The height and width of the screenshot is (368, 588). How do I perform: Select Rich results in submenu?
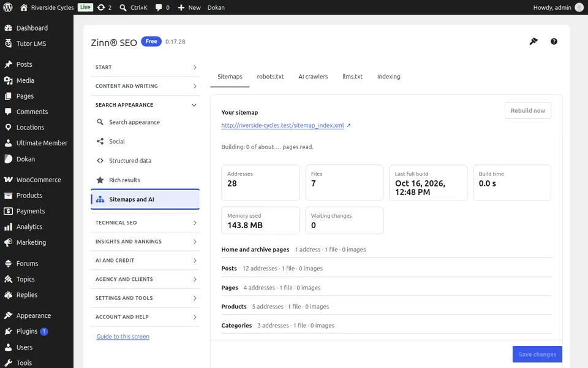pos(145,180)
